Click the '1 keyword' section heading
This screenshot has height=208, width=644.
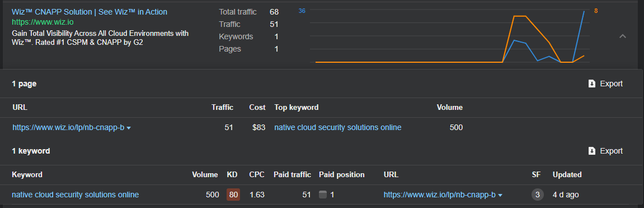click(x=31, y=151)
